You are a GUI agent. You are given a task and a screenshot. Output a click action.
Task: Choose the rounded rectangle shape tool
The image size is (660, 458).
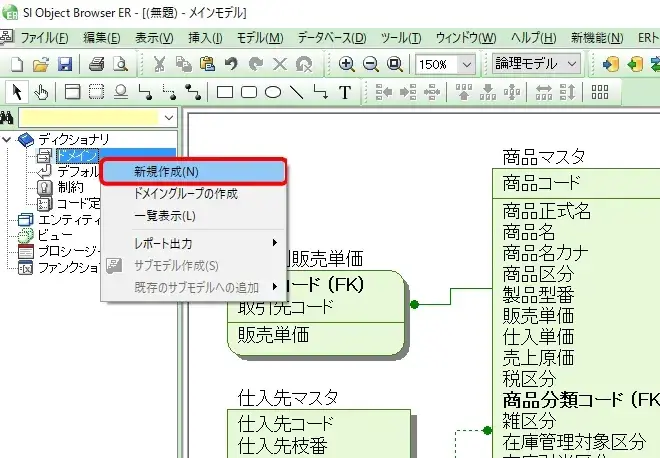click(x=249, y=92)
